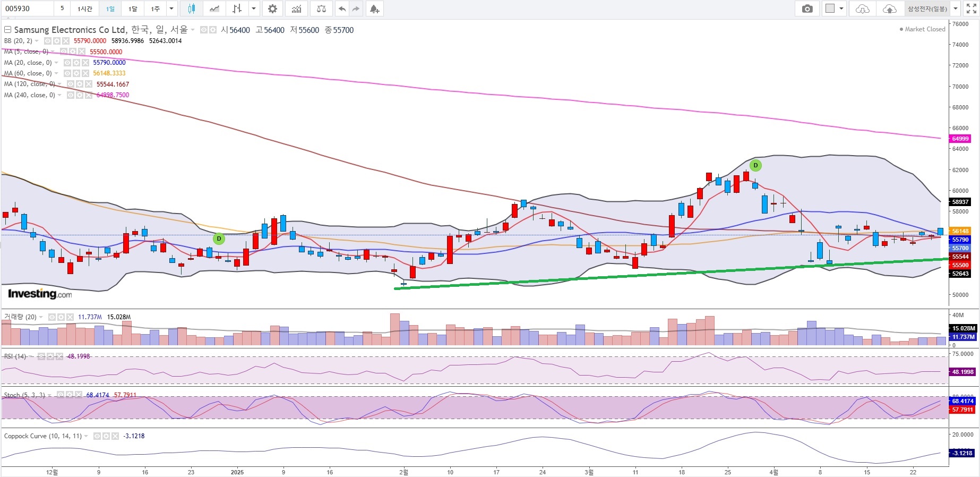Click the D dividend marker near April
The image size is (980, 477).
pos(755,165)
